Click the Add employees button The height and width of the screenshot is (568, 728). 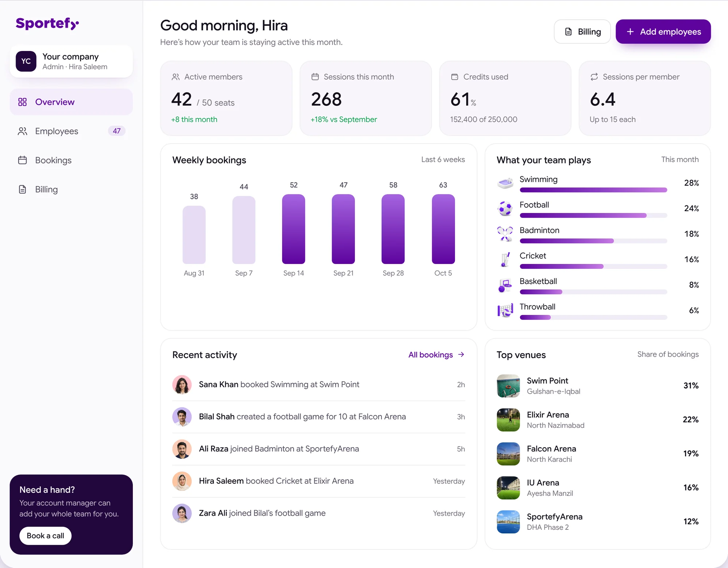pyautogui.click(x=663, y=32)
